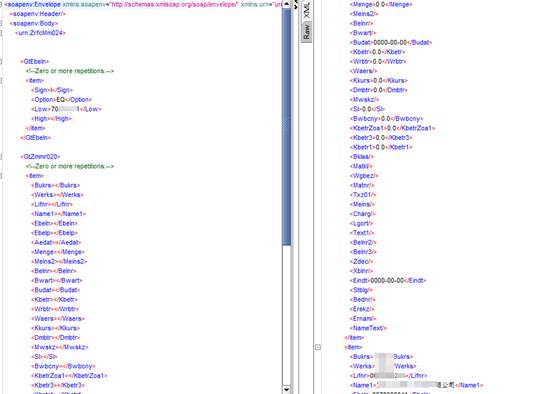Select the soapenv:Header element
Image resolution: width=553 pixels, height=394 pixels.
tap(38, 14)
